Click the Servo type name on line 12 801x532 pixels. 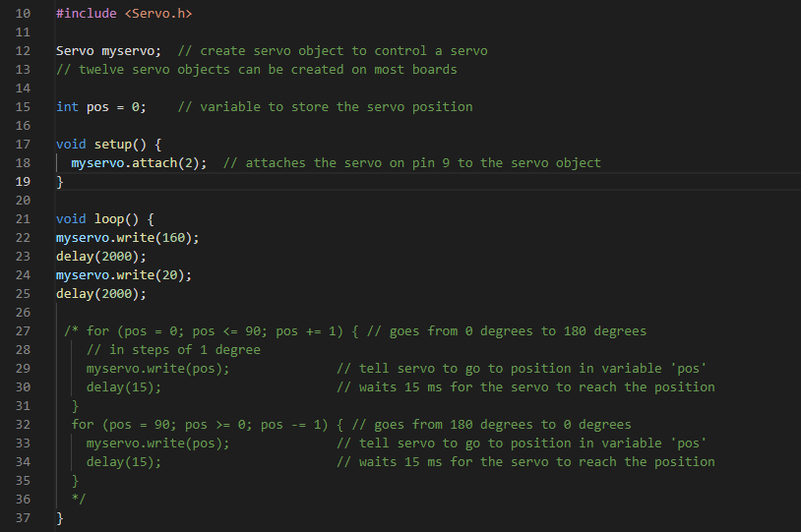pos(75,51)
